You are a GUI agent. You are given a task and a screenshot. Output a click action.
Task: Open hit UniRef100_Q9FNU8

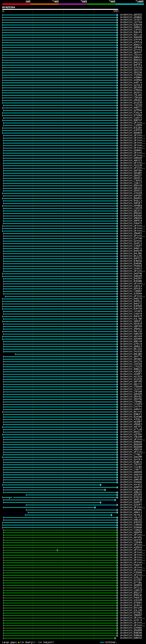(x=131, y=48)
